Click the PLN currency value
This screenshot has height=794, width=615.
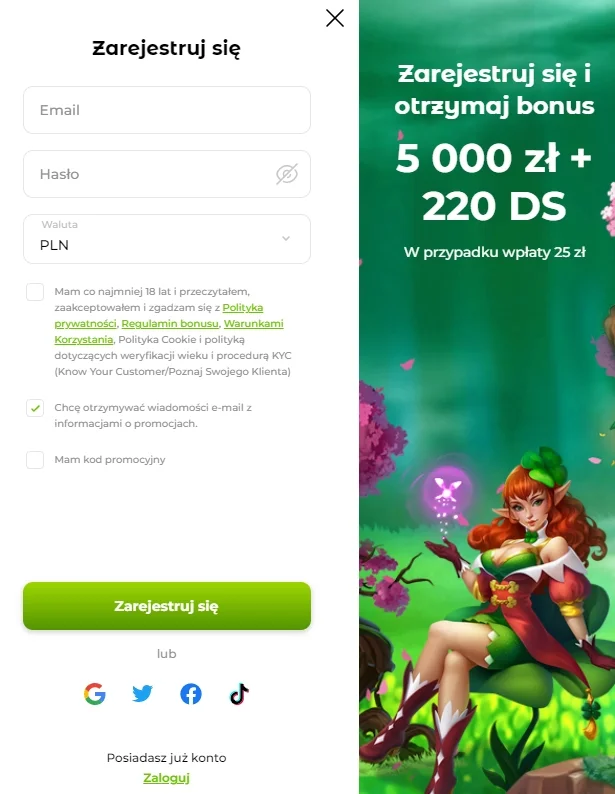point(54,246)
